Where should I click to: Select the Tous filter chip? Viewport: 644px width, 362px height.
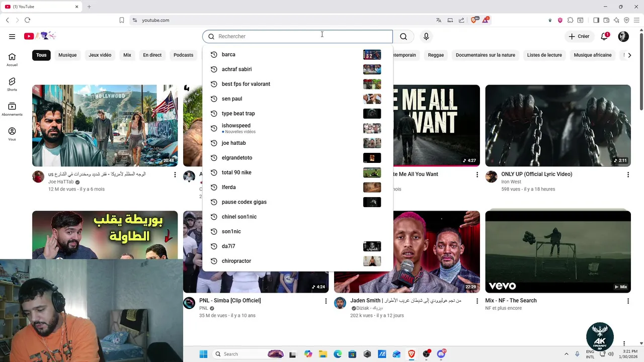tap(41, 55)
